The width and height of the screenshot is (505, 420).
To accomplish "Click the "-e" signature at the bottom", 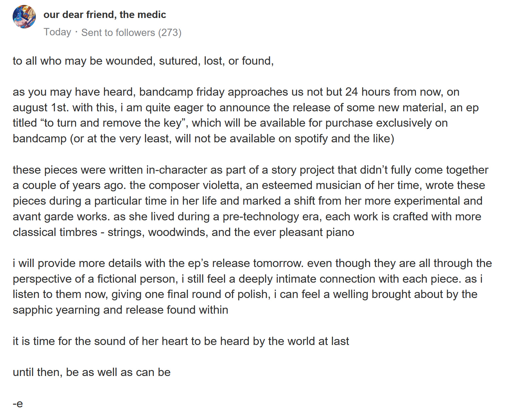I will (x=18, y=404).
